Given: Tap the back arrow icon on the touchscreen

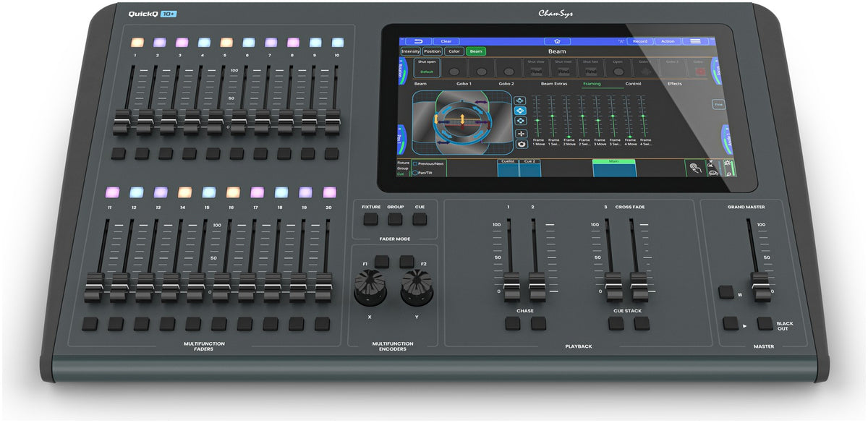Looking at the screenshot, I should tap(418, 41).
